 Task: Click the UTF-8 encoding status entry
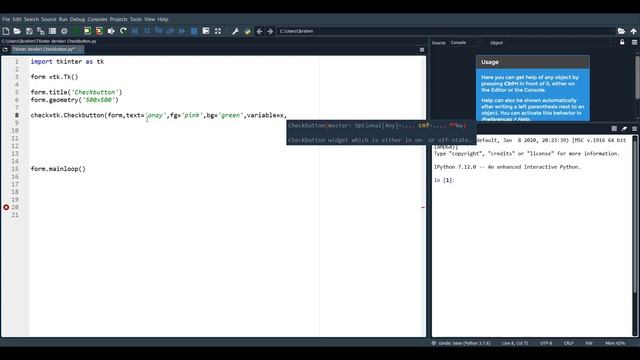click(546, 343)
